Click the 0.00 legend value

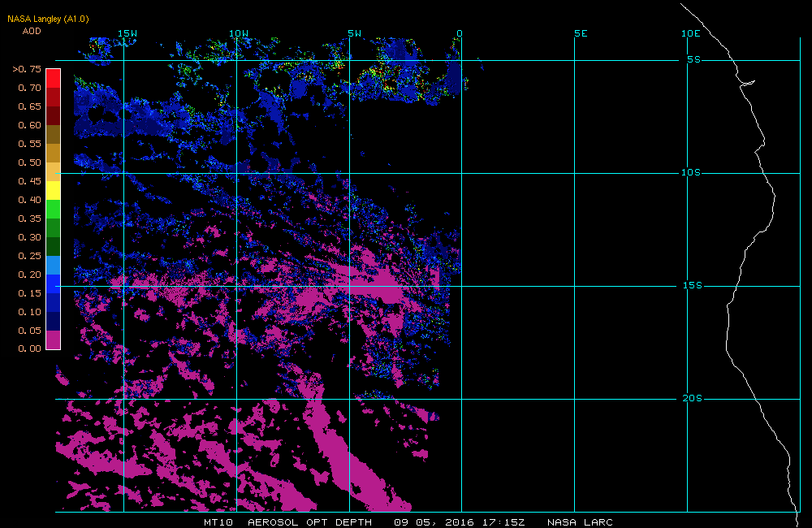(x=29, y=348)
